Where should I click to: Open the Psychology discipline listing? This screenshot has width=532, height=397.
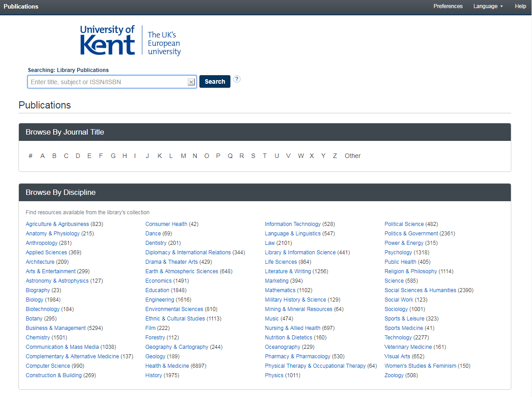coord(398,252)
